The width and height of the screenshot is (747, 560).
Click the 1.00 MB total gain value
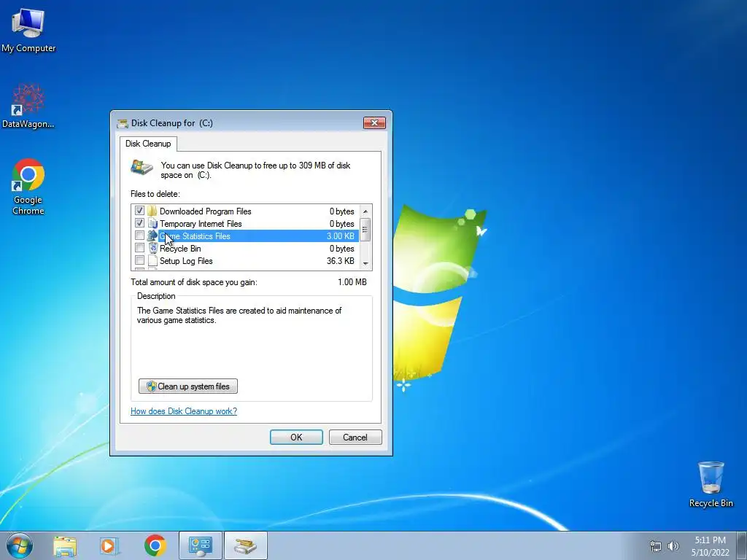(352, 282)
